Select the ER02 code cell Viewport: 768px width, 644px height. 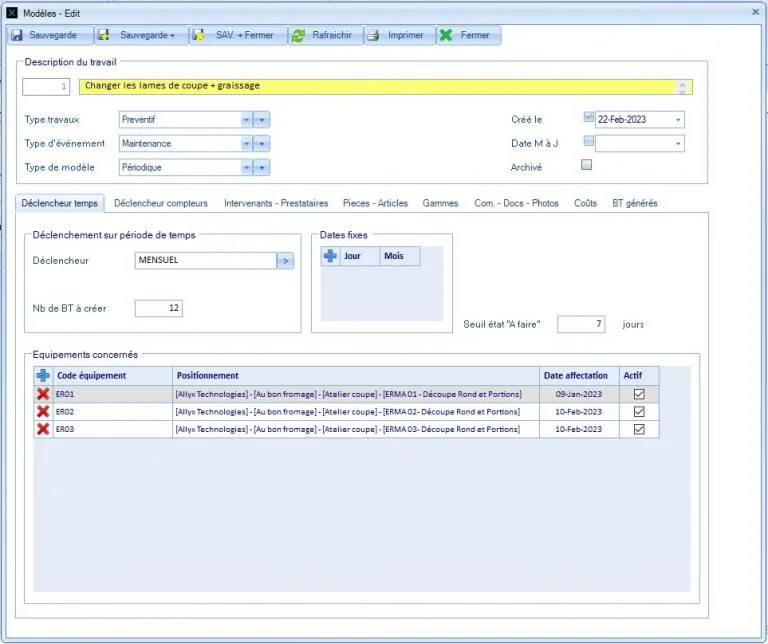112,412
